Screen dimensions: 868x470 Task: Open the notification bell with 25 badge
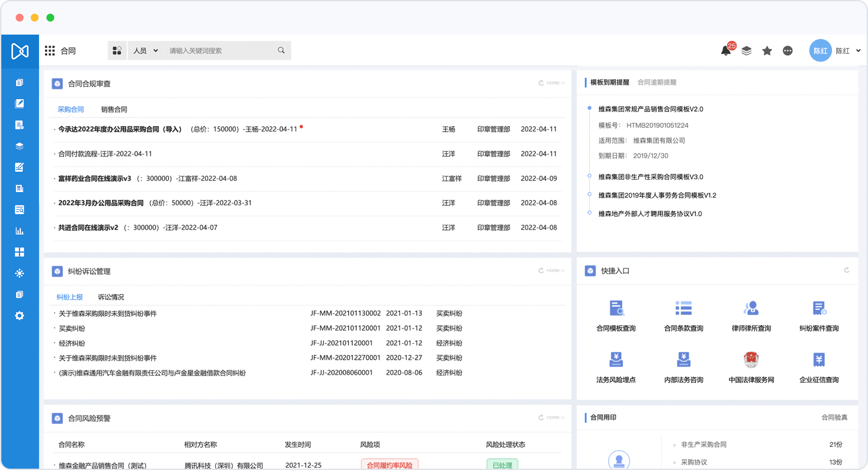click(x=726, y=51)
